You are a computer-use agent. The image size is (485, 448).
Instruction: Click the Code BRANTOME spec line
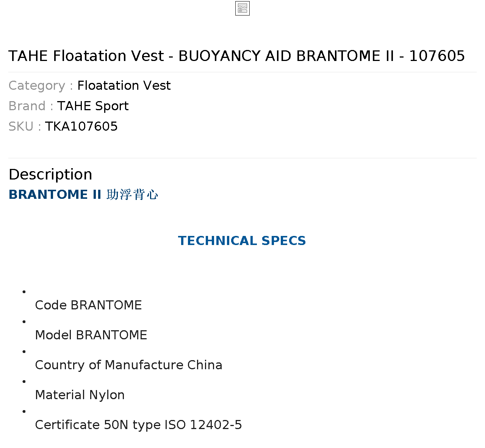point(88,305)
